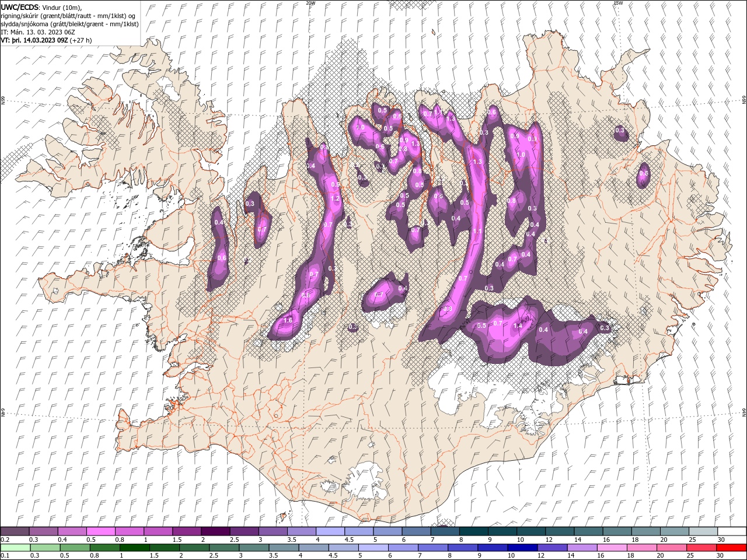Pick the dark mauve 0.2–0.3 snow swatch
The image size is (747, 560).
click(x=15, y=531)
